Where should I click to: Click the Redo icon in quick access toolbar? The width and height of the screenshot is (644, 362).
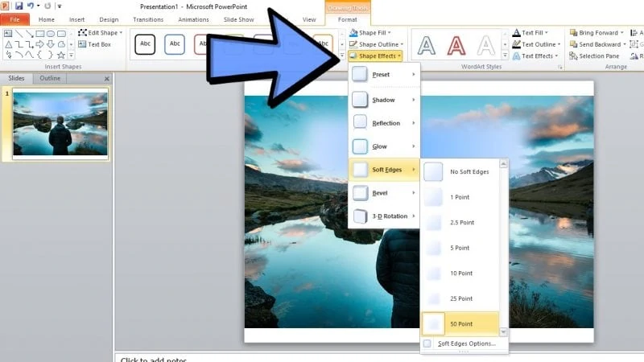tap(47, 6)
